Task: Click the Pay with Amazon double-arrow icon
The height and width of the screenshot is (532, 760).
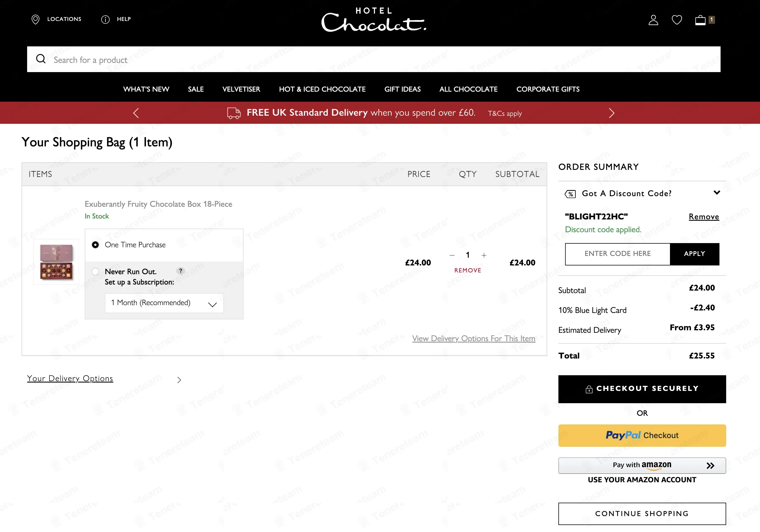Action: [x=710, y=466]
